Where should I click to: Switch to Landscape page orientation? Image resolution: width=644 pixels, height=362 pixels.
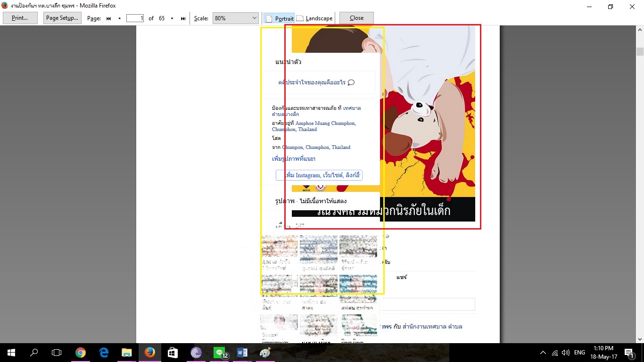pos(314,18)
